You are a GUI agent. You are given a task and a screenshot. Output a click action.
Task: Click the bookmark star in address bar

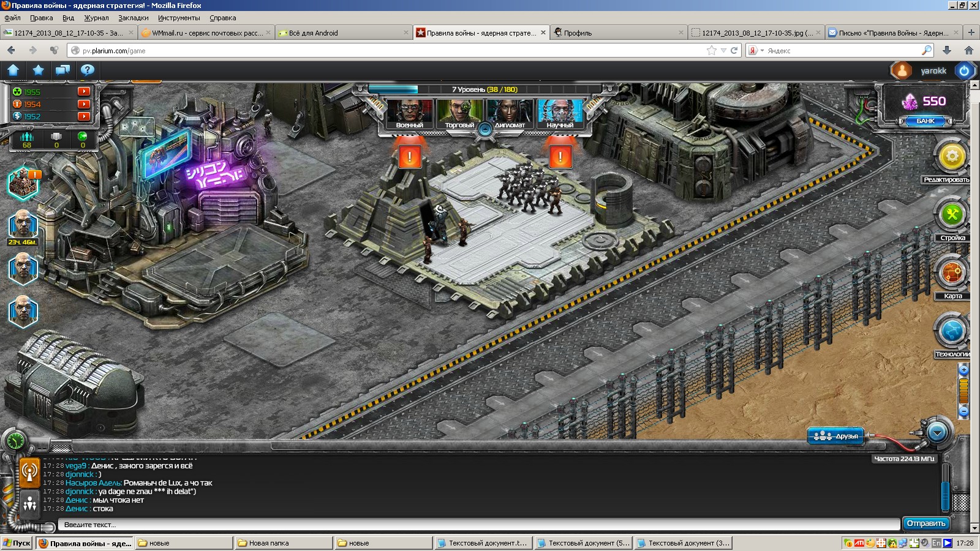[711, 51]
